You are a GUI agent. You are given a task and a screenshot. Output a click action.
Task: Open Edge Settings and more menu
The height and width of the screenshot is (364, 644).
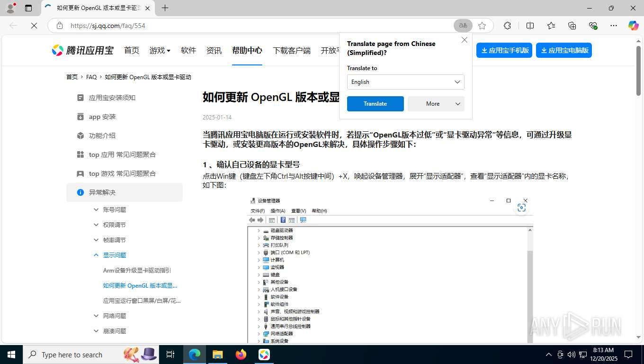click(614, 26)
